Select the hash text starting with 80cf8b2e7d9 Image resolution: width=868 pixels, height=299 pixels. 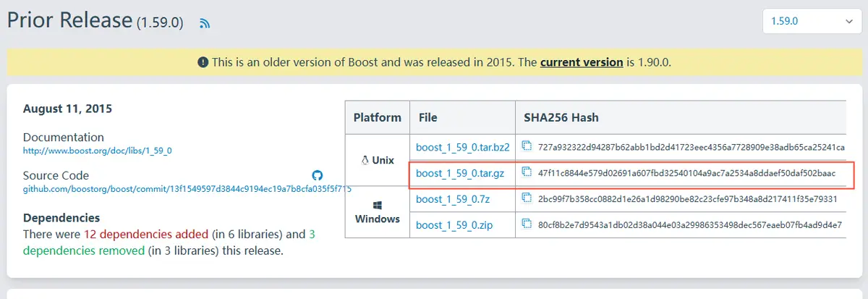(x=690, y=225)
